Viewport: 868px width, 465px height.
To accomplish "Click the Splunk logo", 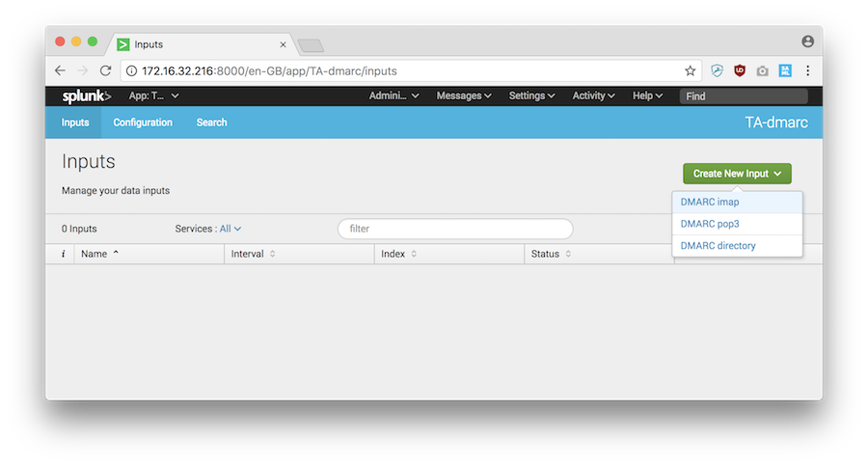I will [x=87, y=96].
